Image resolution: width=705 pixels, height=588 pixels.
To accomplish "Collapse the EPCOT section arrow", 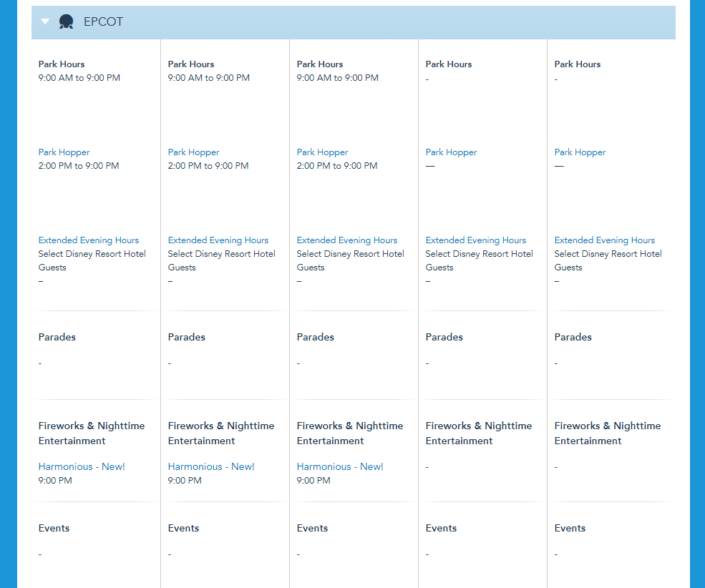I will click(x=45, y=21).
